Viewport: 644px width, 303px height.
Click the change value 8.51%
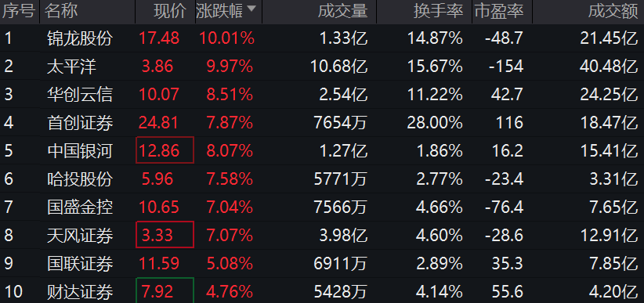[230, 95]
